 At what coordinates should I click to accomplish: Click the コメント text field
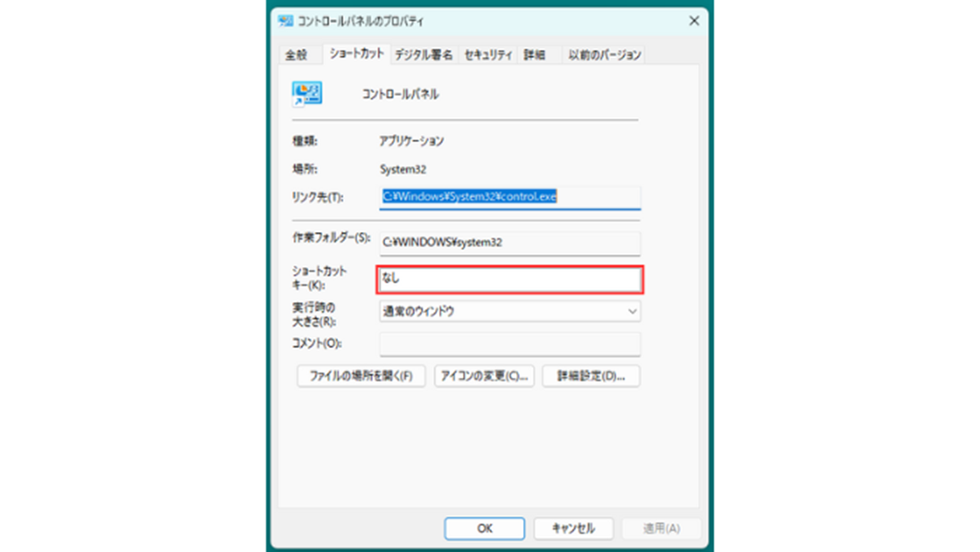coord(510,344)
